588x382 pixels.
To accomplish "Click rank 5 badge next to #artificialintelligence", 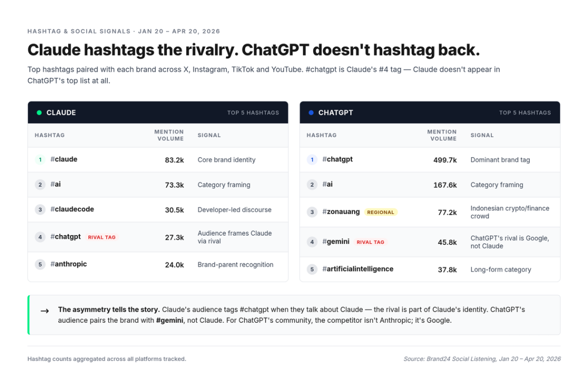I will click(x=312, y=269).
